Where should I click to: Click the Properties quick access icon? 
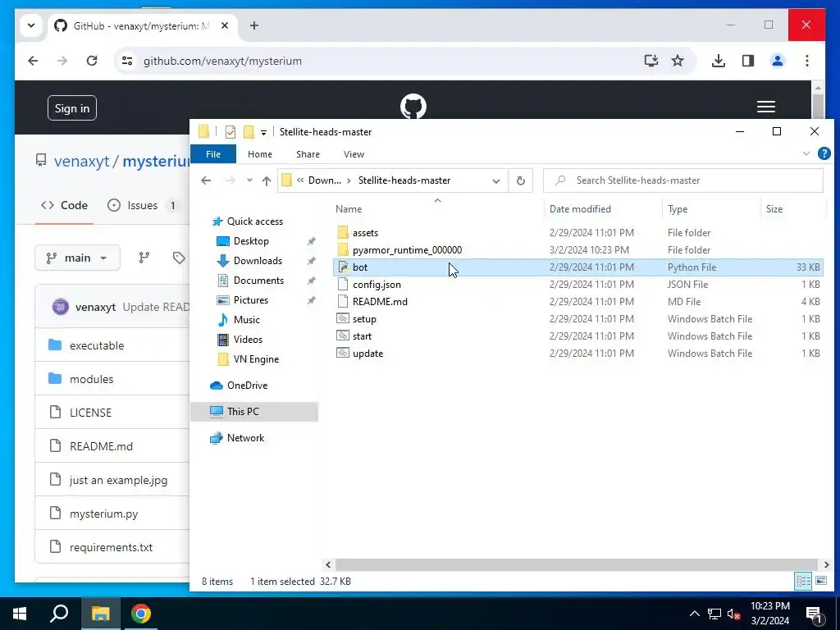pyautogui.click(x=231, y=132)
